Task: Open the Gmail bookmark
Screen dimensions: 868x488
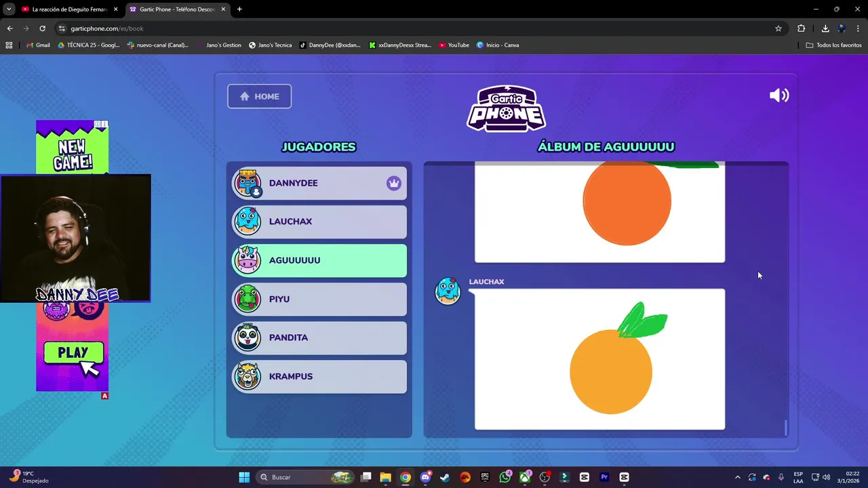Action: (x=38, y=45)
